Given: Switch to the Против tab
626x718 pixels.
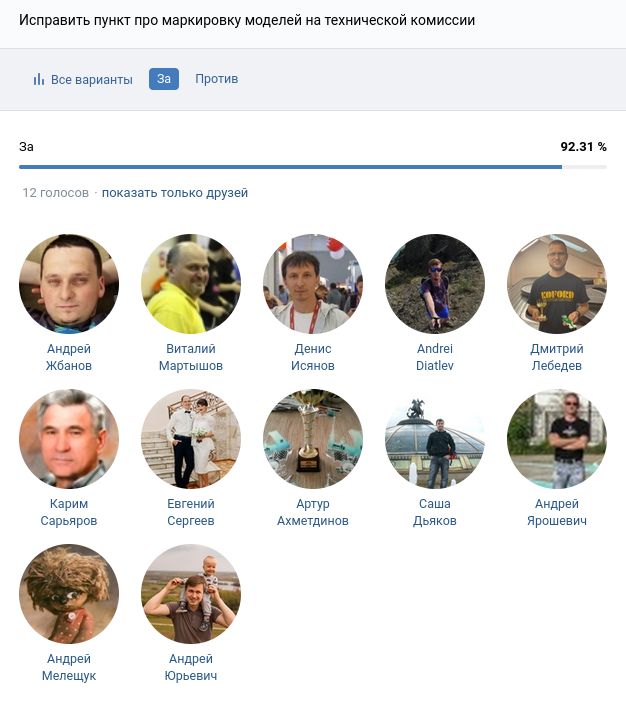Looking at the screenshot, I should (x=217, y=79).
